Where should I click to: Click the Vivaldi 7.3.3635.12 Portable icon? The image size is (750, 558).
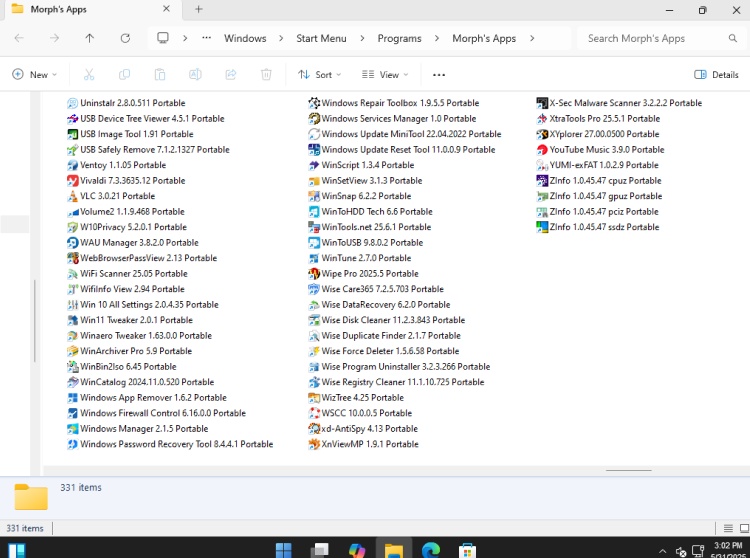[x=73, y=181]
